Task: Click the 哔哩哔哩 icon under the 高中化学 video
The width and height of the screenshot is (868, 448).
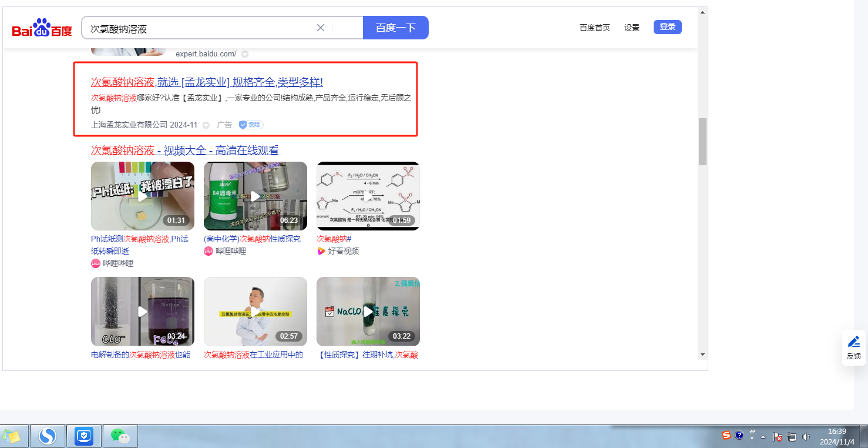Action: (x=208, y=251)
